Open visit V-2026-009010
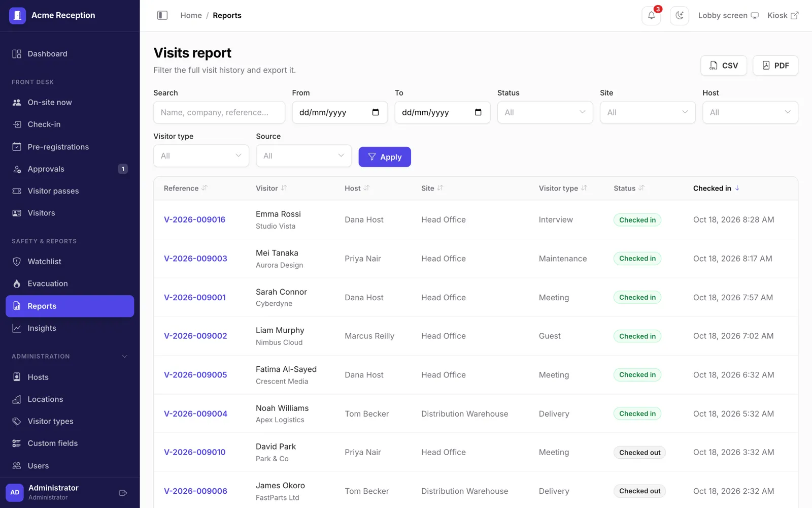The width and height of the screenshot is (812, 508). click(194, 452)
